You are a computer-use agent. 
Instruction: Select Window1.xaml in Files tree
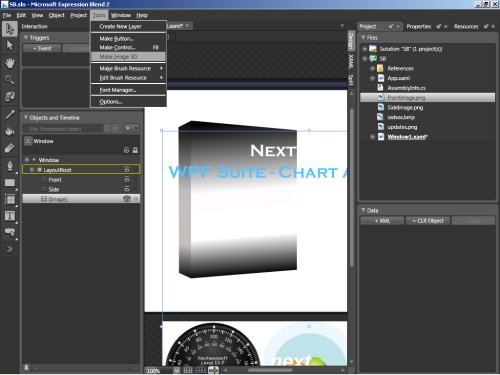pos(407,137)
